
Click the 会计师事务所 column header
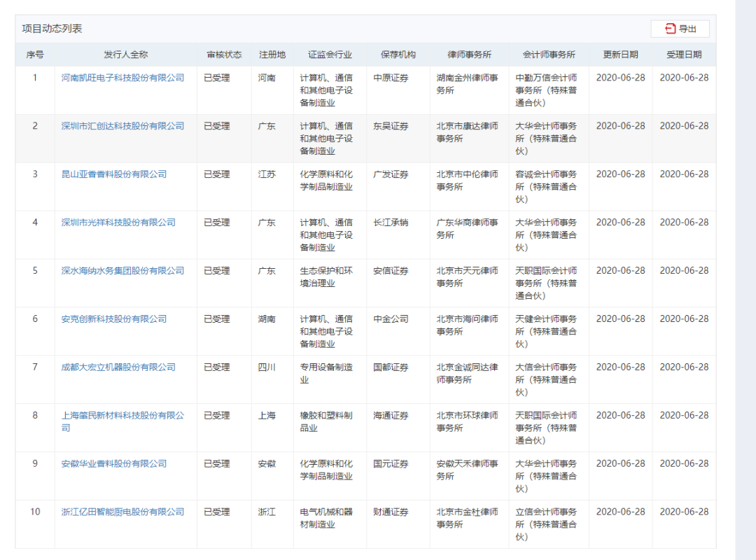pyautogui.click(x=549, y=55)
